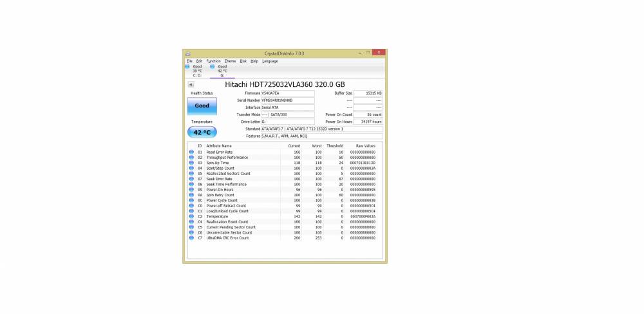Image resolution: width=644 pixels, height=314 pixels.
Task: Click the Raw Values column header
Action: [366, 146]
